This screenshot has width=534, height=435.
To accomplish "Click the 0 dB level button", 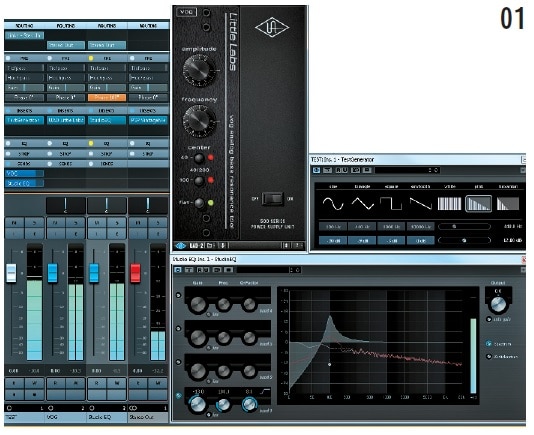I will [421, 240].
